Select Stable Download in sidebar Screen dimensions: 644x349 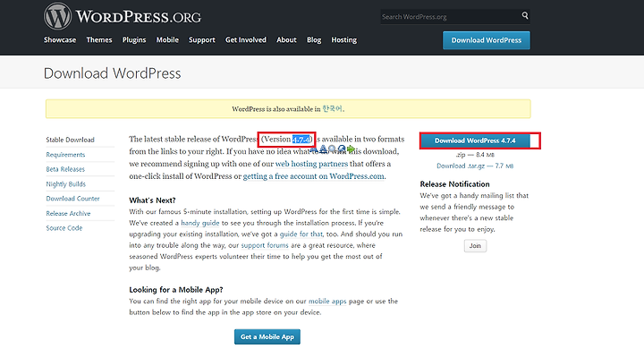71,140
